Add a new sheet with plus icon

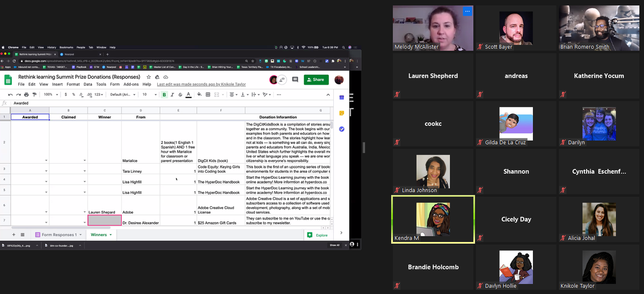tap(14, 234)
